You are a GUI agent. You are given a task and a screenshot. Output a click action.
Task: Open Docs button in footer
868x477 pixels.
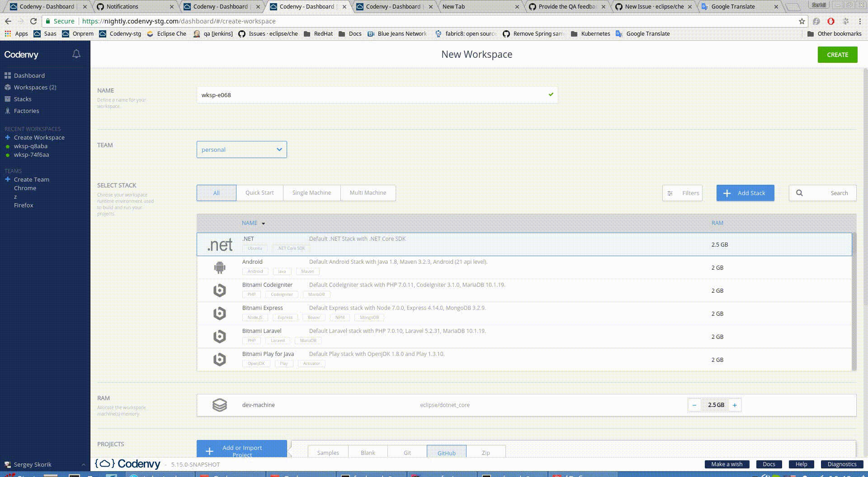pos(769,464)
